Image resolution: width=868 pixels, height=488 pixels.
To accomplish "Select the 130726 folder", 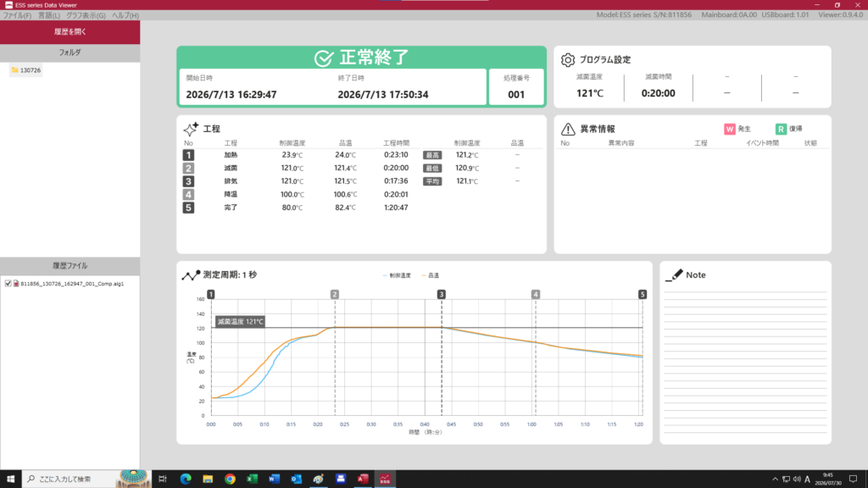I will point(26,70).
